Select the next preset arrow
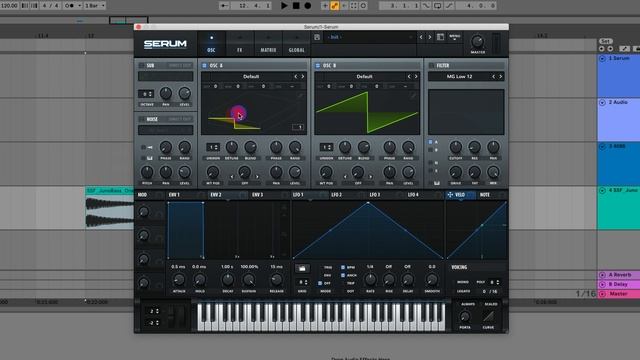 pos(430,37)
